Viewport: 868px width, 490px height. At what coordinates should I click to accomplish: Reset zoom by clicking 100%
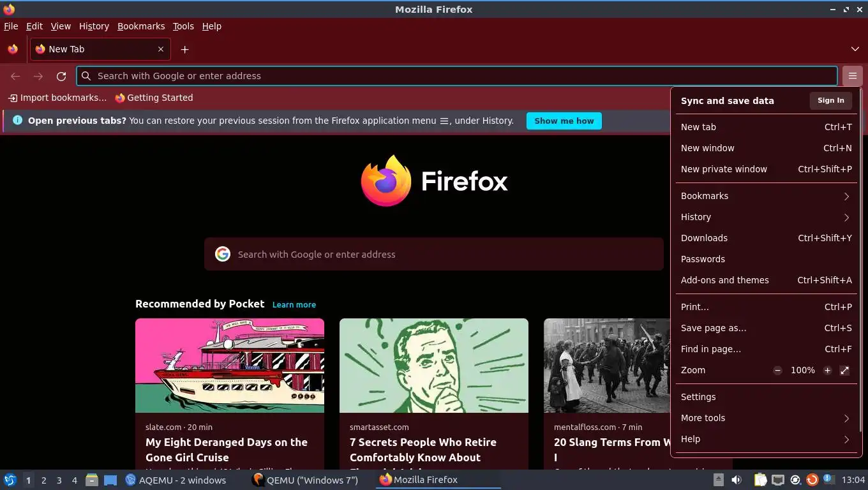803,370
